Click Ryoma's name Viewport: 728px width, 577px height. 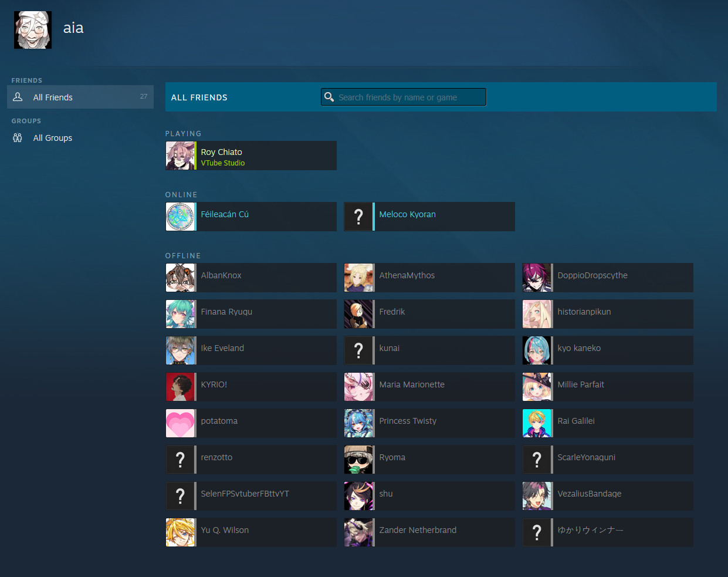click(x=392, y=457)
